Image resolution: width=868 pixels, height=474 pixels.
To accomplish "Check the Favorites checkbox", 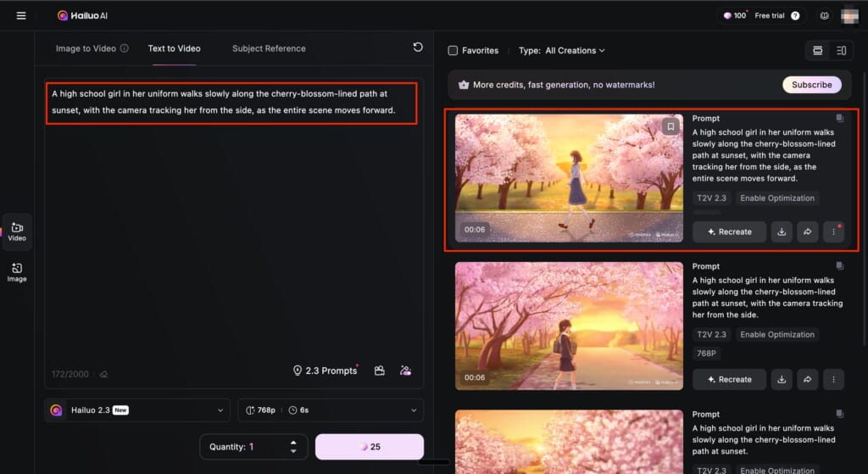I will point(453,51).
